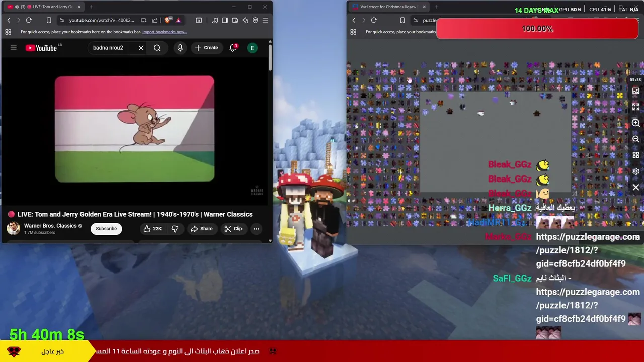644x362 pixels.
Task: Open the YouTube guide menu
Action: coord(14,48)
